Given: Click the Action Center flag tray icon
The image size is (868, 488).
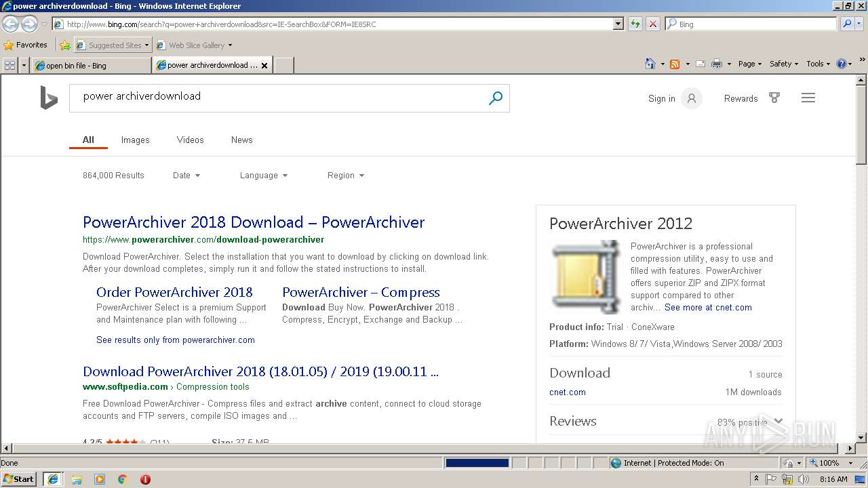Looking at the screenshot, I should tap(772, 479).
